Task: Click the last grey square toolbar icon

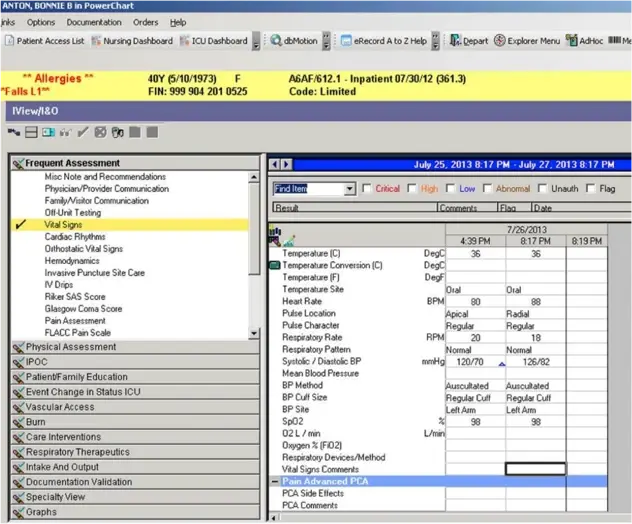Action: [152, 132]
